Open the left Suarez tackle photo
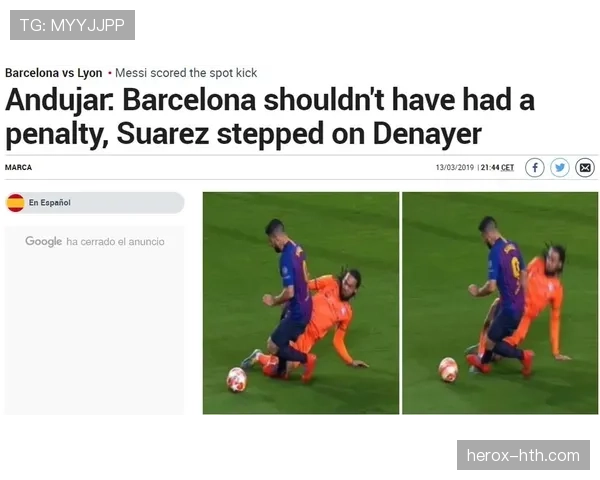The height and width of the screenshot is (480, 600). (301, 303)
